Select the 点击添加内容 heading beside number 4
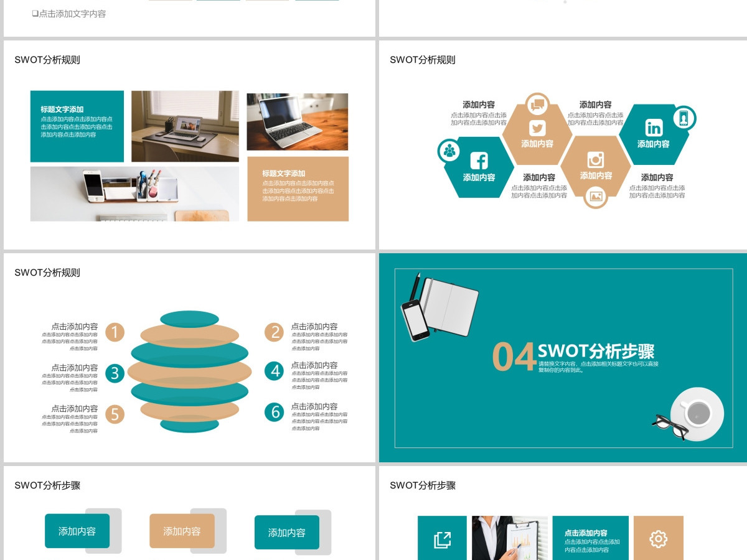Viewport: 747px width, 560px height. coord(314,365)
